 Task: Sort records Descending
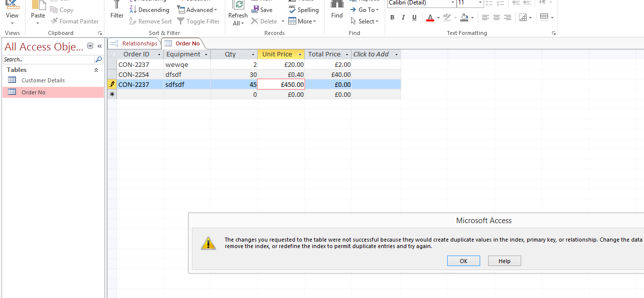pos(149,10)
